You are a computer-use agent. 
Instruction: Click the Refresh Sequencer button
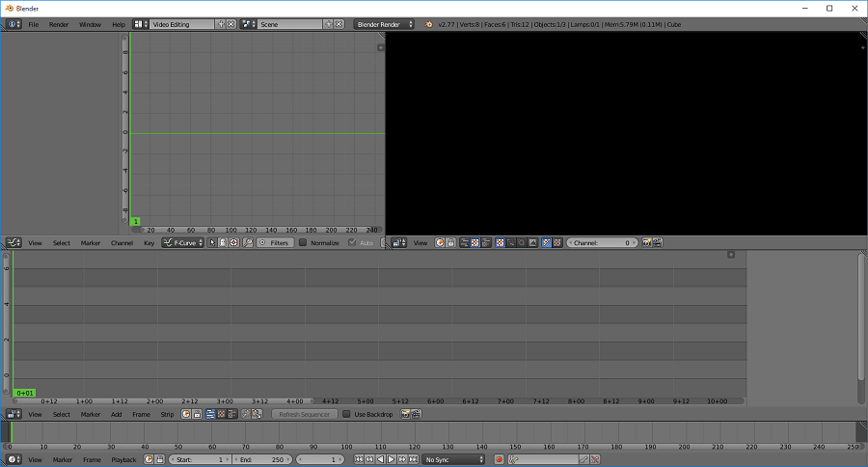[305, 414]
